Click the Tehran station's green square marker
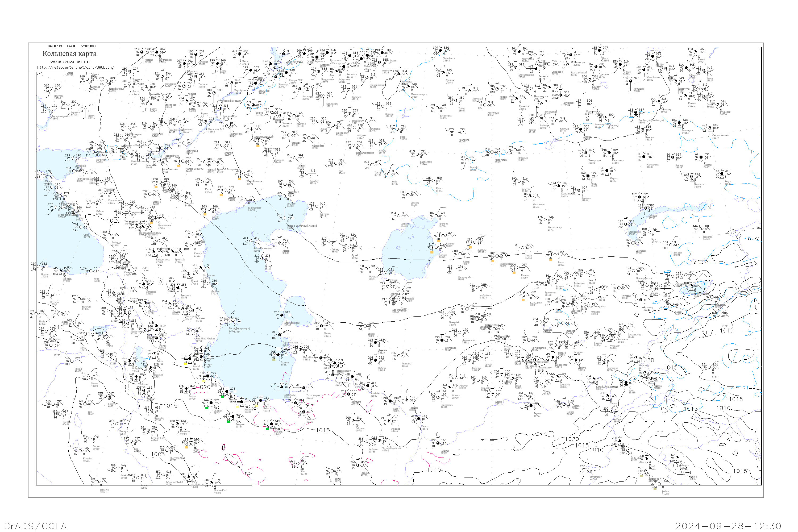Screen dimensions: 798x532 click(x=228, y=421)
